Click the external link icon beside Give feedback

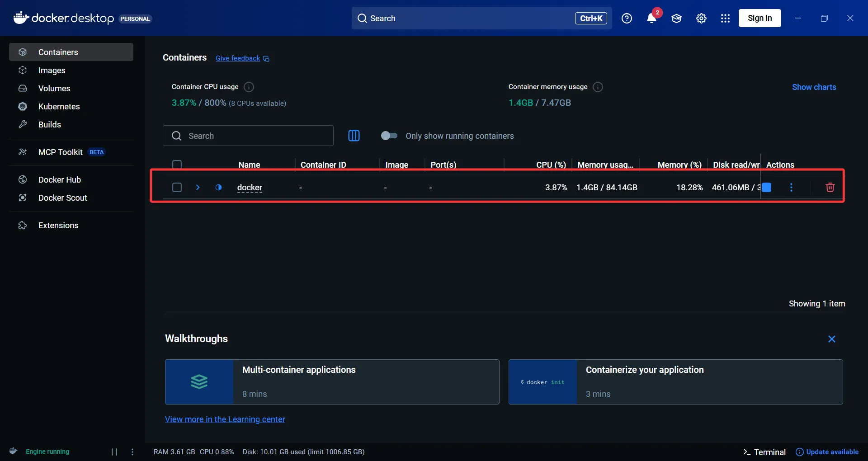[266, 59]
